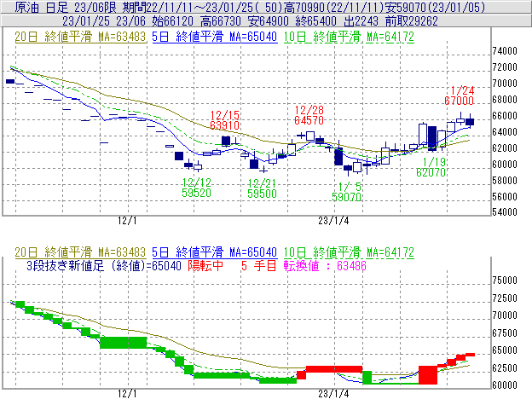Click the 3段抜き新値足 (終値)=65040 label
The height and width of the screenshot is (405, 532).
click(x=104, y=265)
